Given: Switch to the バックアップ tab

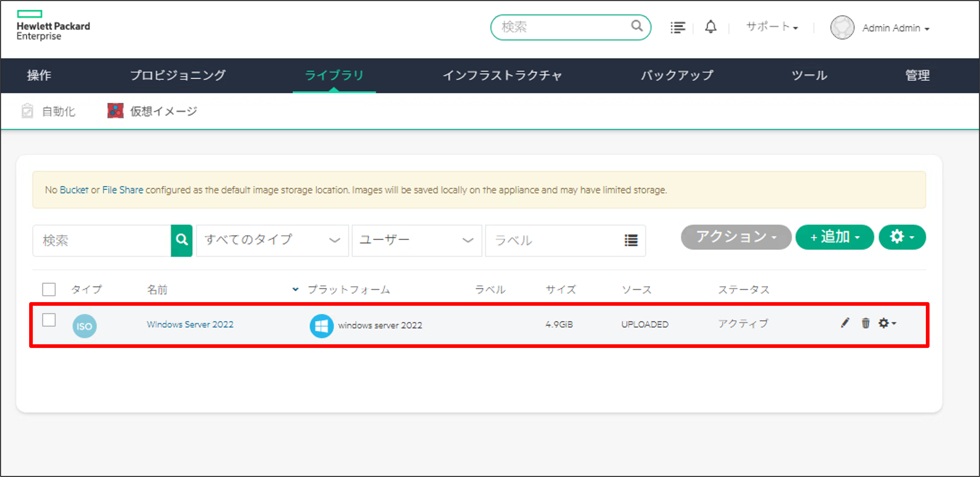Looking at the screenshot, I should (677, 75).
